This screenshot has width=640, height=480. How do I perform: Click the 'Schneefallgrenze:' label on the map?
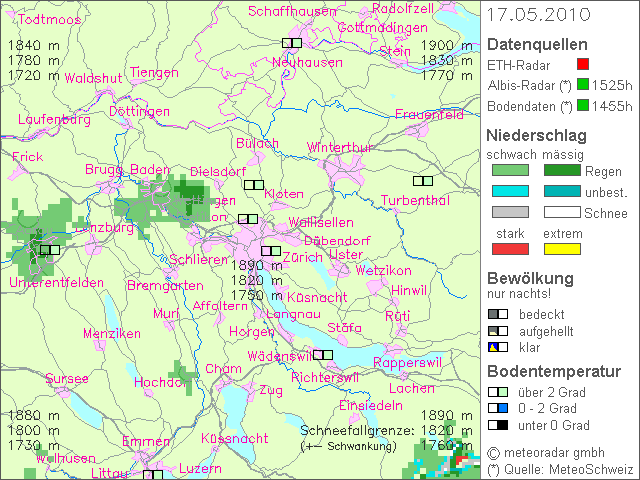point(357,431)
